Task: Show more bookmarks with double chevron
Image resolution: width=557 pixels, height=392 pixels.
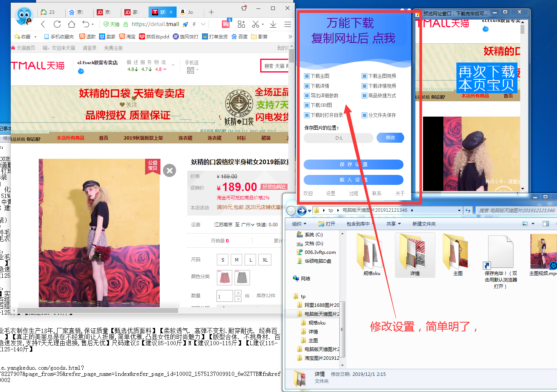Action: (290, 37)
